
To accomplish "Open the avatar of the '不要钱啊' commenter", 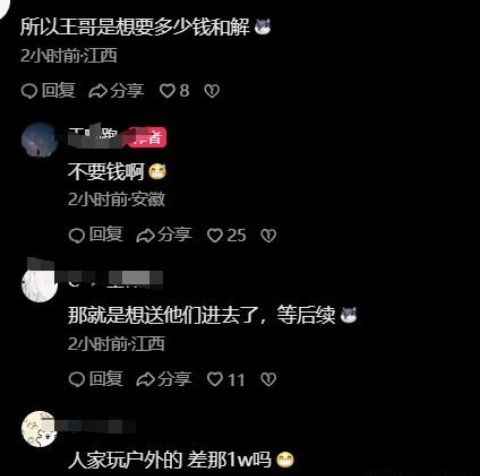I will pyautogui.click(x=39, y=140).
